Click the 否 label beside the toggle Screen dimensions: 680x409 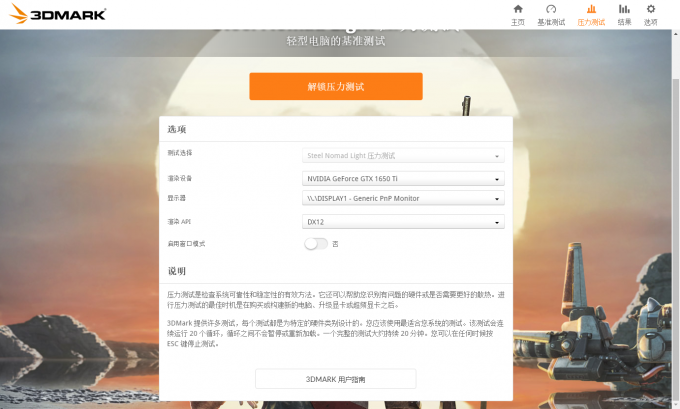click(335, 243)
